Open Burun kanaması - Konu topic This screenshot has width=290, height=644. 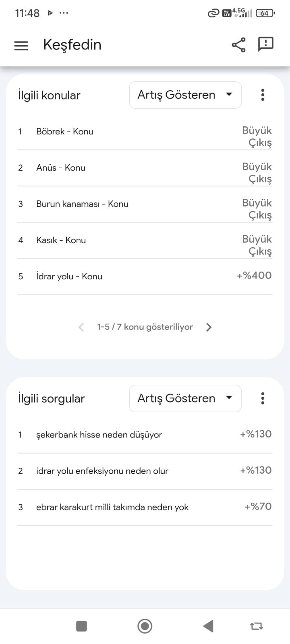coord(145,204)
